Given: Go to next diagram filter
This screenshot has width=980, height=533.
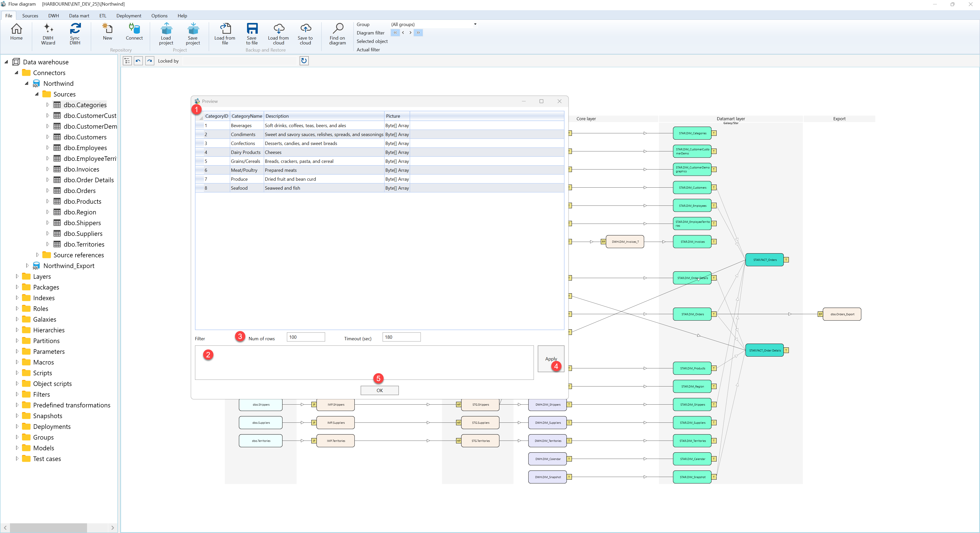Looking at the screenshot, I should [410, 33].
